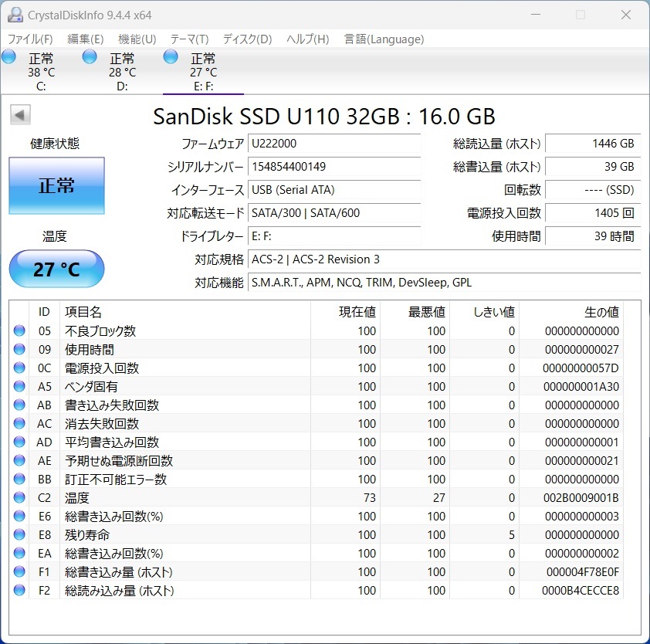The image size is (650, 644).
Task: Open the 言語(Language) menu
Action: tap(384, 39)
